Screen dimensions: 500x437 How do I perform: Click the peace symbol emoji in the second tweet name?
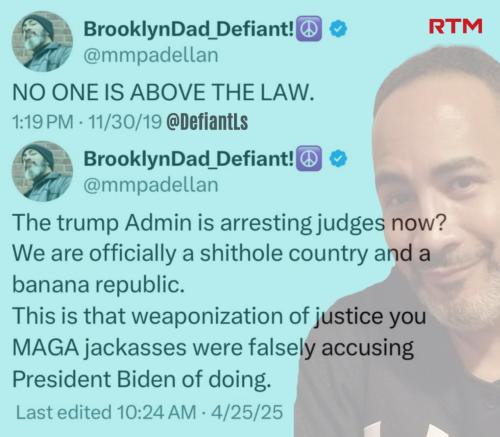pyautogui.click(x=309, y=158)
